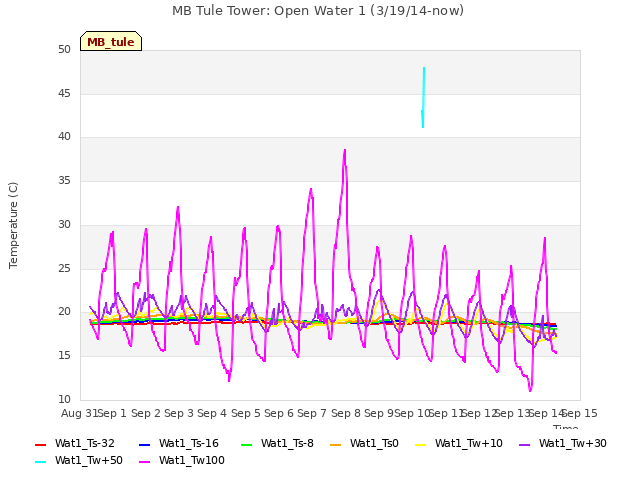Click the cyan Wat1_Tw+50 legend swatch
640x480 pixels.
41,462
